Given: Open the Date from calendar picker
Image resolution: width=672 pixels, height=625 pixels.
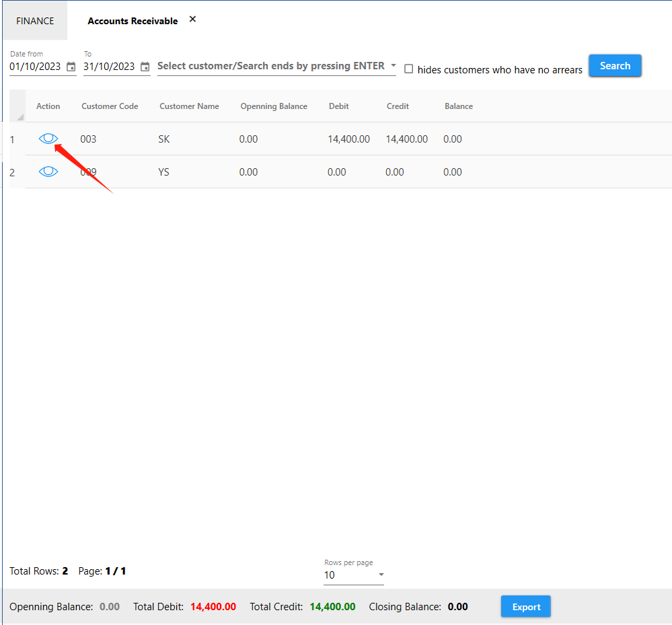Looking at the screenshot, I should [x=71, y=67].
